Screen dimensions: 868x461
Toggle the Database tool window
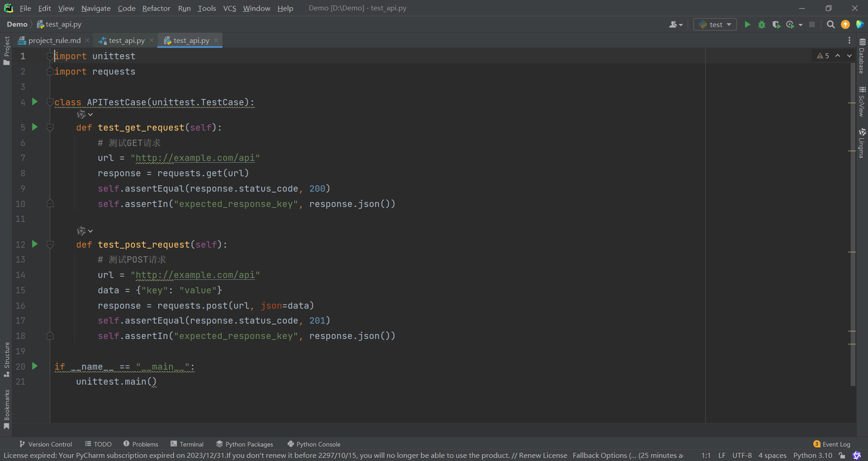coord(862,56)
